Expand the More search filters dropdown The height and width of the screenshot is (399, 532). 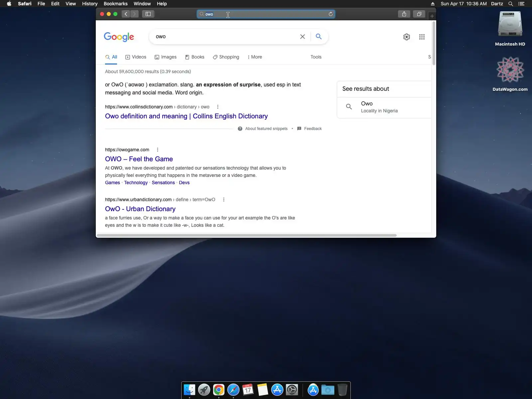(255, 57)
